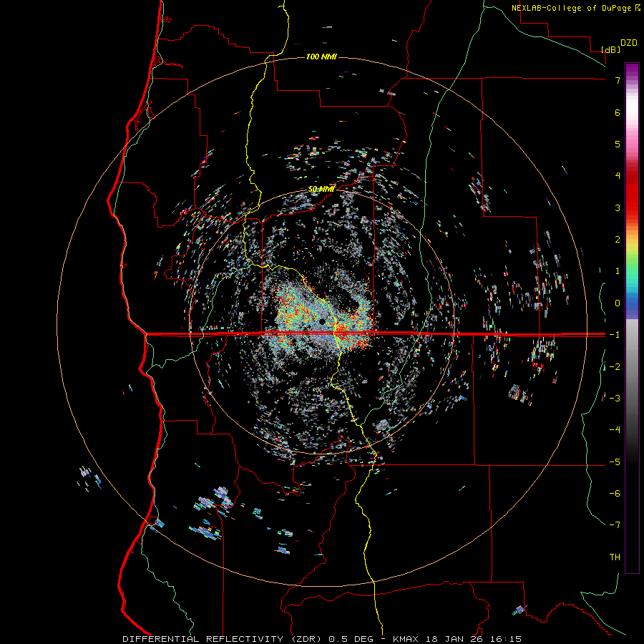Image resolution: width=644 pixels, height=644 pixels.
Task: Click the 2 value on the color scale
Action: tap(618, 240)
